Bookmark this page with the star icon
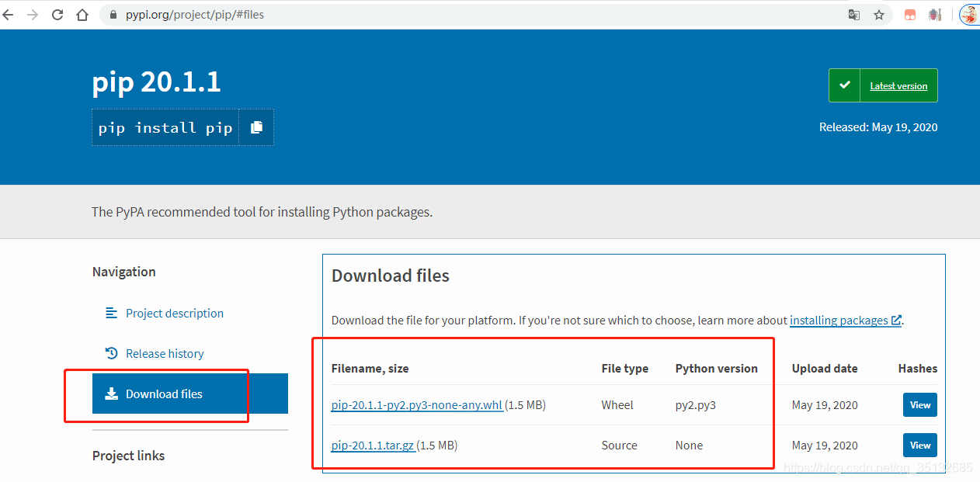Screen dimensions: 980x482 click(x=879, y=14)
